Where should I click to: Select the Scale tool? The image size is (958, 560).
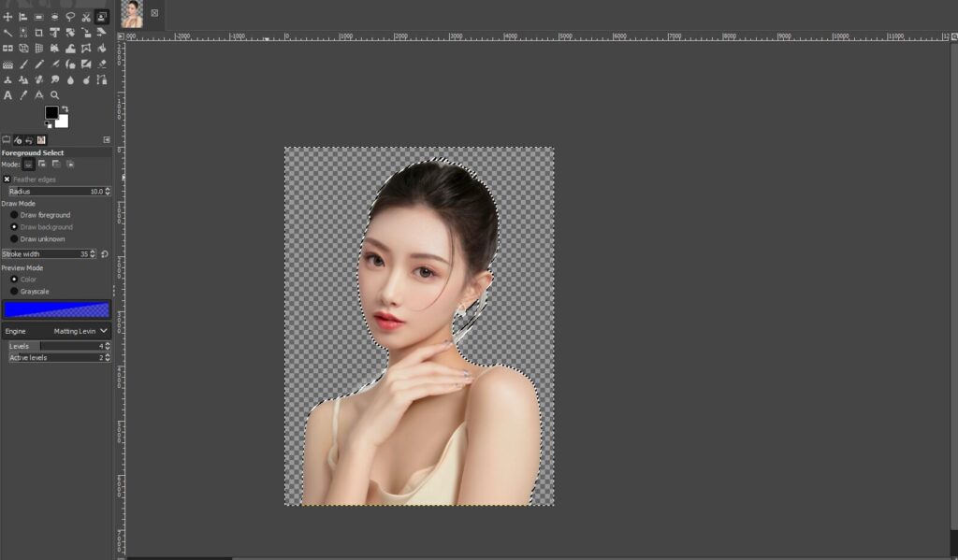coord(86,33)
